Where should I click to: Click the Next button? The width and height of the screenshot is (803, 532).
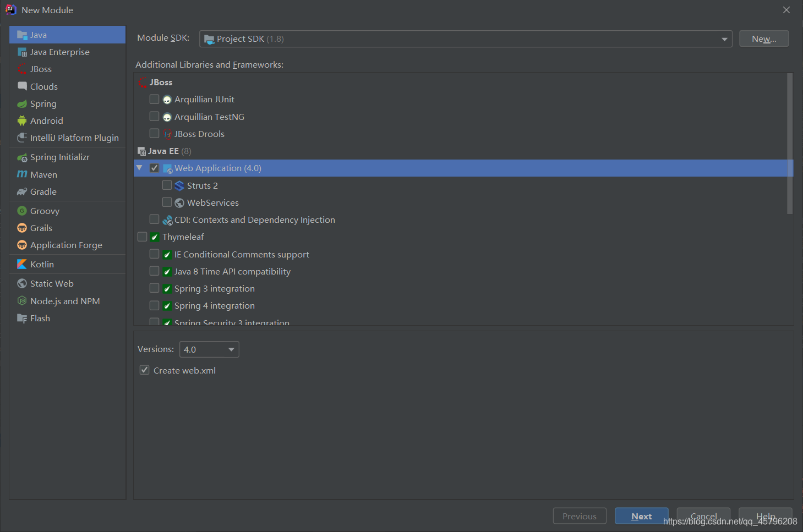[642, 516]
